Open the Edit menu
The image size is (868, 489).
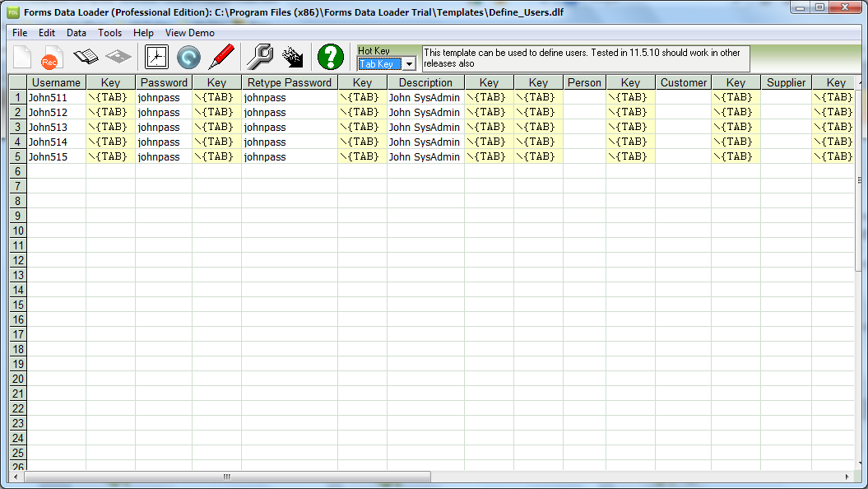[x=47, y=33]
